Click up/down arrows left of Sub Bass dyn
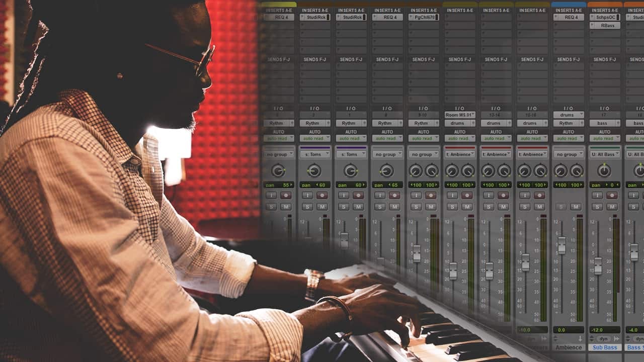Screen dimensions: 644x362 click(592, 339)
